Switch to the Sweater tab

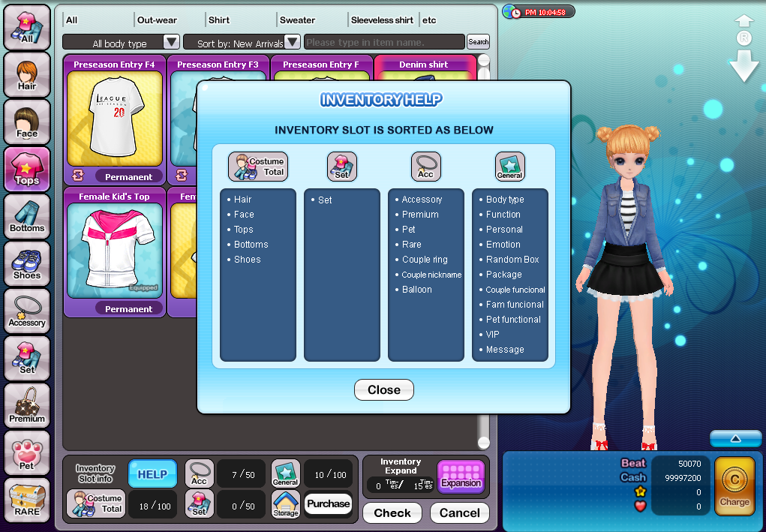point(298,20)
